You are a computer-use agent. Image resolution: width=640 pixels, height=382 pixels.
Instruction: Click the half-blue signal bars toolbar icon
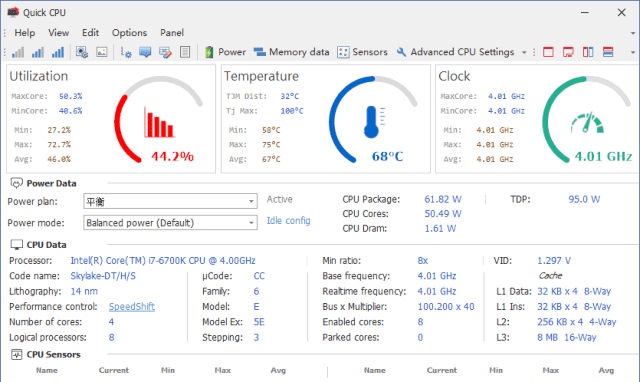point(38,52)
